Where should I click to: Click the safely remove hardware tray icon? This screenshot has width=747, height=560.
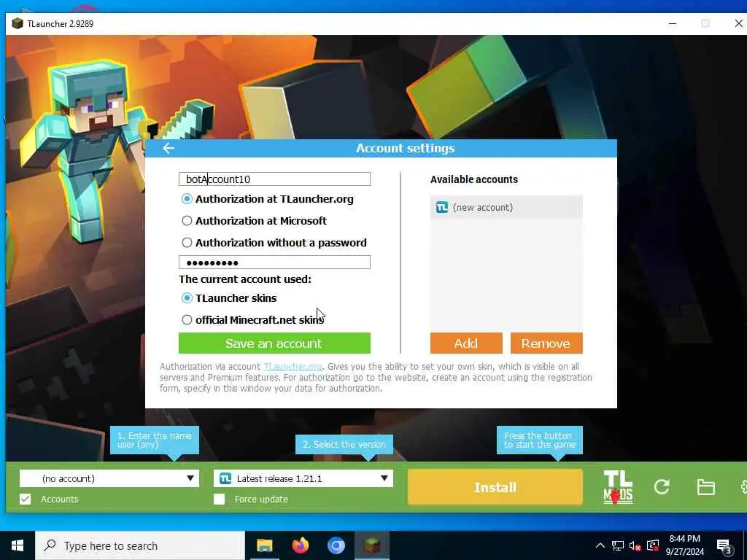[x=653, y=545]
